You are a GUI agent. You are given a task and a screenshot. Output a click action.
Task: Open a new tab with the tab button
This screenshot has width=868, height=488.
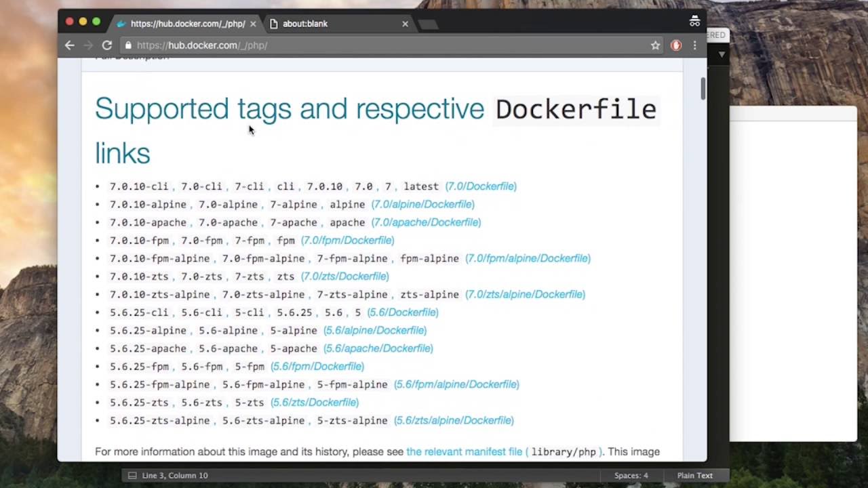coord(428,24)
